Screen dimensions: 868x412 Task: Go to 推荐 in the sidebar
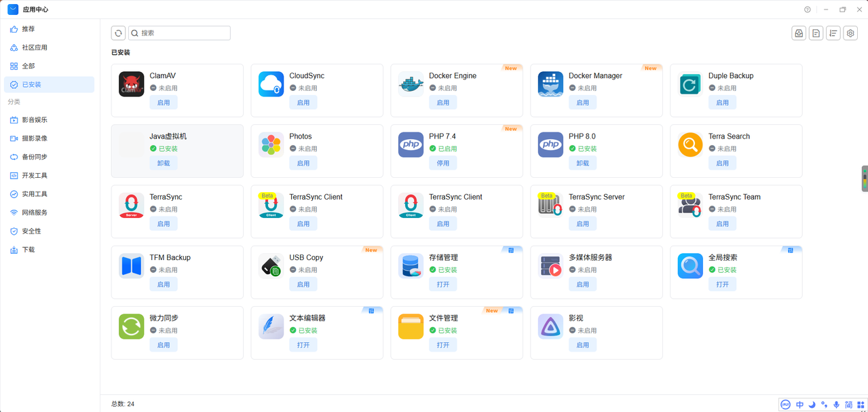pos(49,29)
